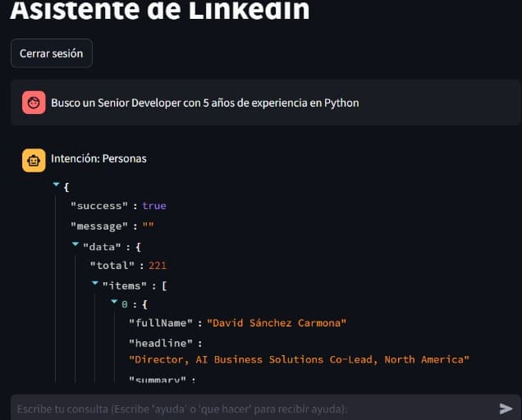Image resolution: width=522 pixels, height=420 pixels.
Task: Click the red user avatar icon
Action: pyautogui.click(x=34, y=103)
